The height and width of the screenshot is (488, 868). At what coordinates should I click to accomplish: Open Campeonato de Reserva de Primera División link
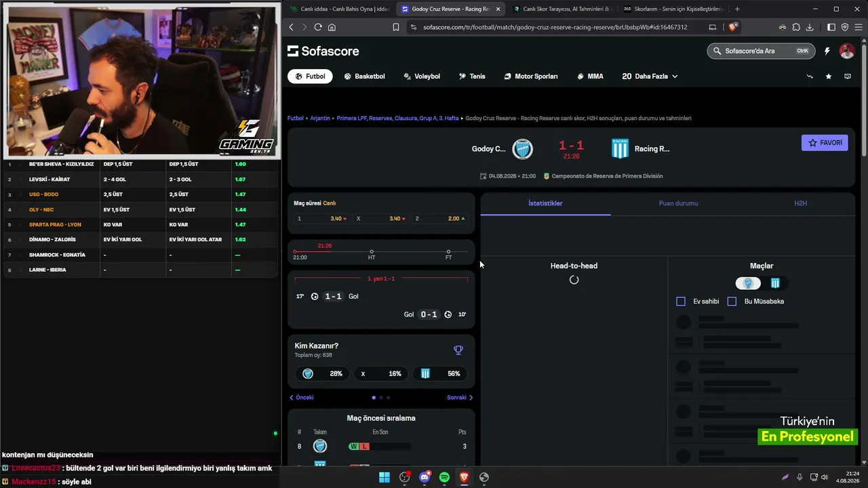607,176
